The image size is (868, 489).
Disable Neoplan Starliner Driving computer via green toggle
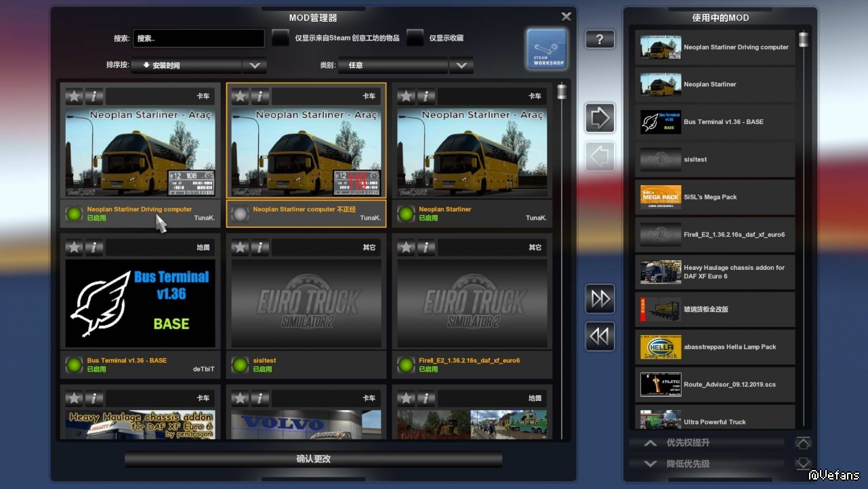75,214
